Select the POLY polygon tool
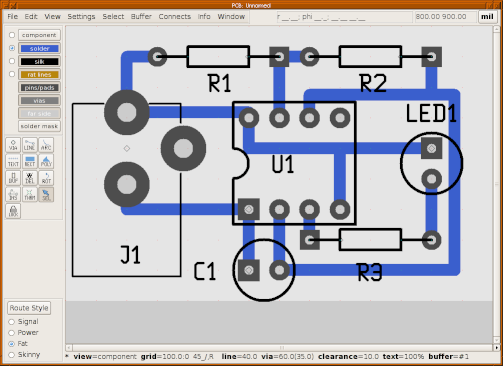The image size is (503, 366). pos(46,161)
